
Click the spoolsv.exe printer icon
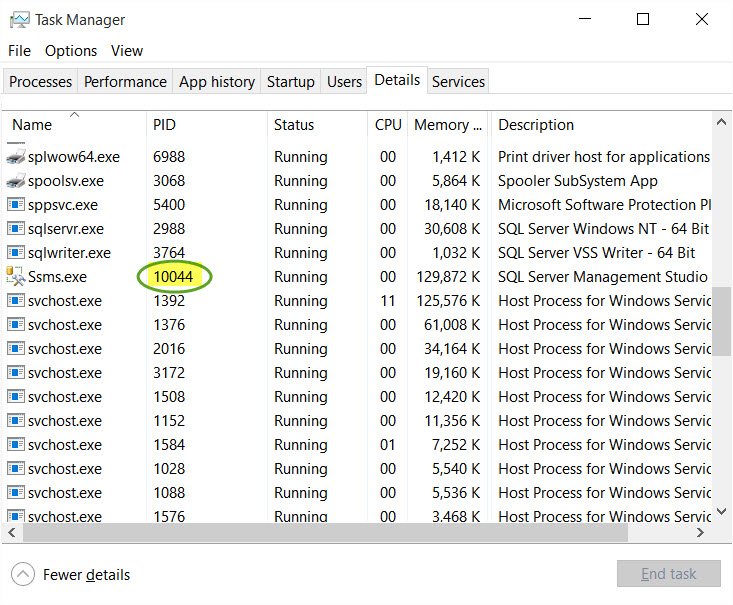point(15,180)
